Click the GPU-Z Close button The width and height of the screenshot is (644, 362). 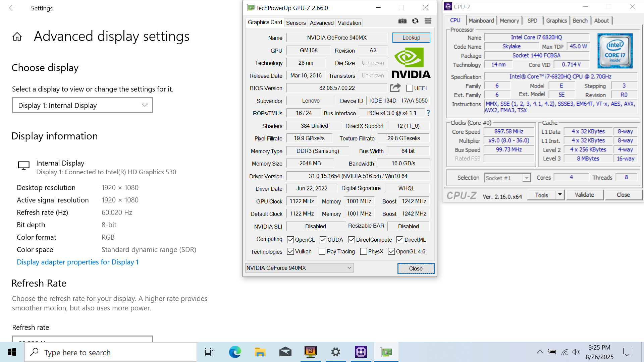pyautogui.click(x=416, y=268)
